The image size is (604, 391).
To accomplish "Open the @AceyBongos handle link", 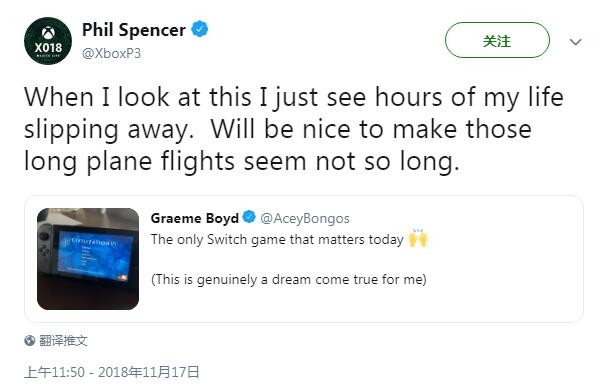I will (305, 218).
